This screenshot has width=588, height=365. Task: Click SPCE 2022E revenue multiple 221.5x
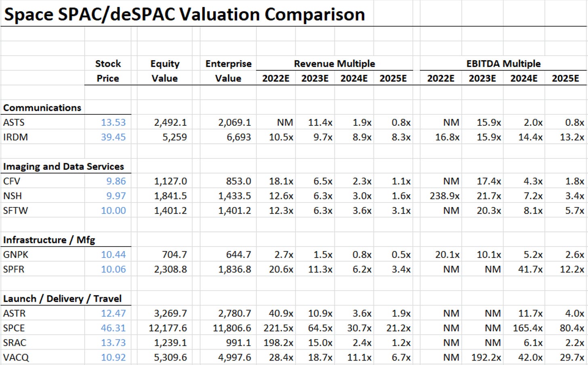[x=278, y=328]
